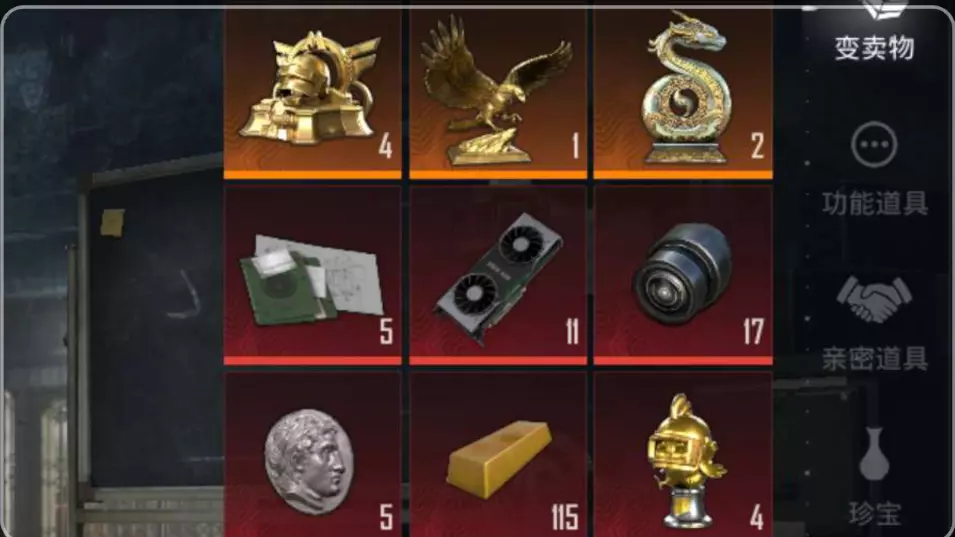The image size is (955, 537).
Task: Click the quantity 115 on gold bar
Action: [565, 518]
